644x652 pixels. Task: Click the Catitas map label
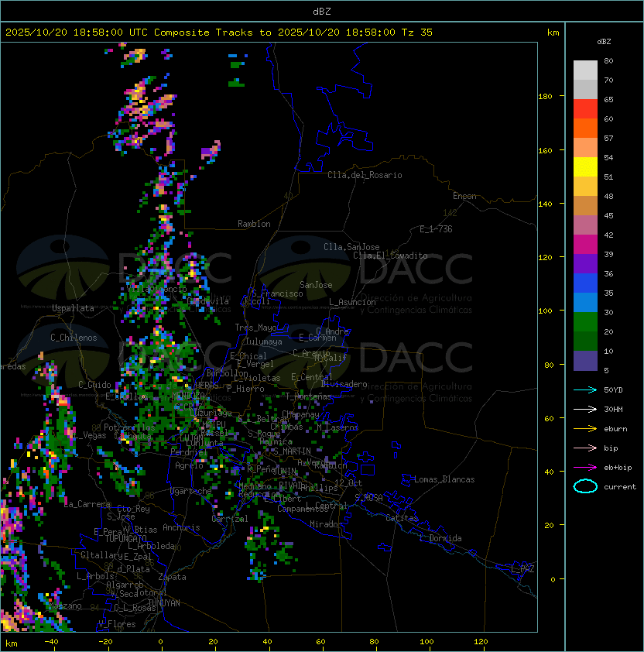[402, 518]
